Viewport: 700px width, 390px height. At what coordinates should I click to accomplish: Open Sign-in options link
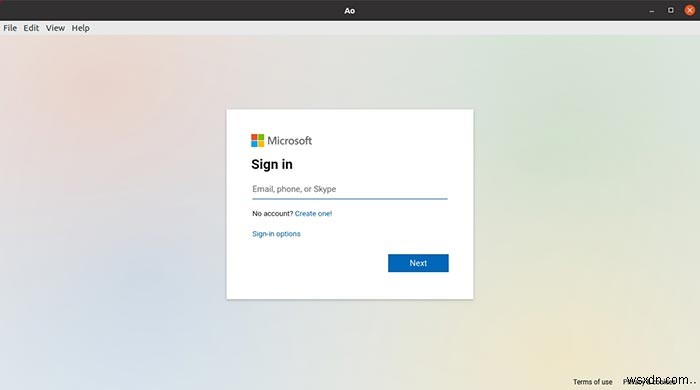tap(276, 234)
